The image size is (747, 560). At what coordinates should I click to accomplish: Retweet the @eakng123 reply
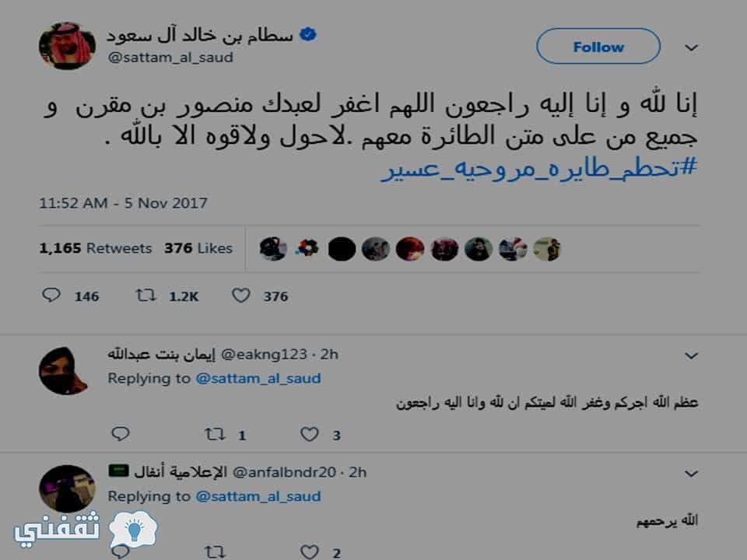click(x=215, y=434)
